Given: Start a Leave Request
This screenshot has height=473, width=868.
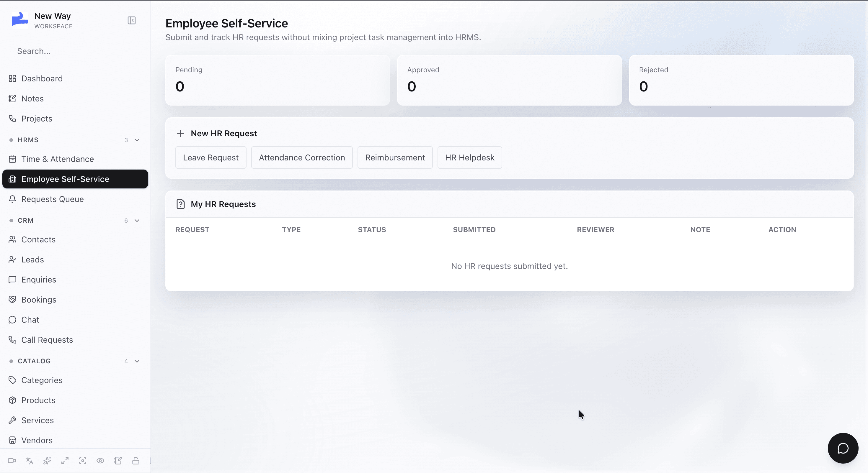Looking at the screenshot, I should [211, 157].
